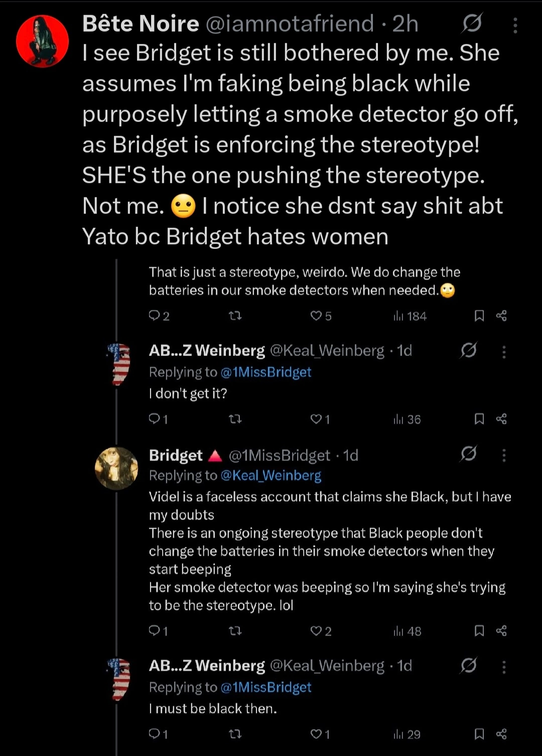Screen dimensions: 542x756
Task: Open AB...Z Weinberg's flag avatar on first reply
Action: click(119, 364)
